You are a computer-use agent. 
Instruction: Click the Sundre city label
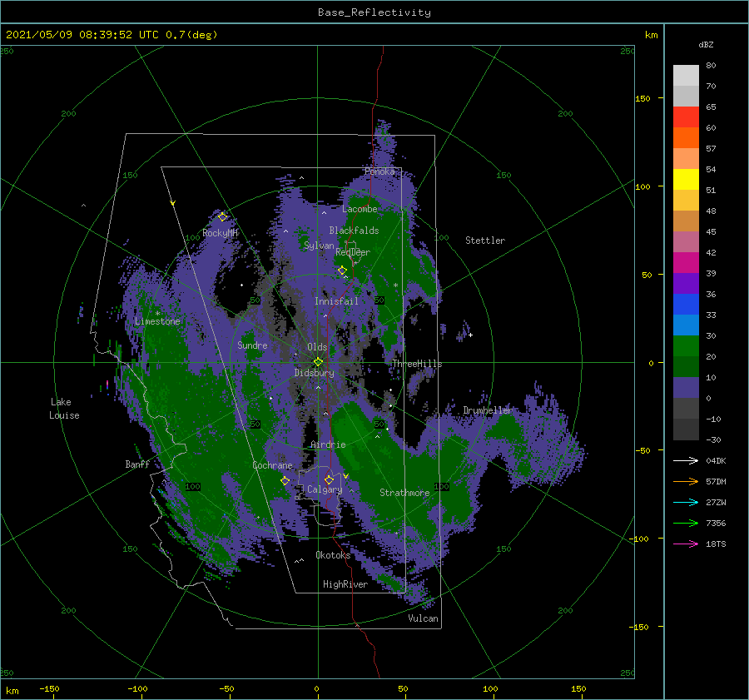point(252,345)
